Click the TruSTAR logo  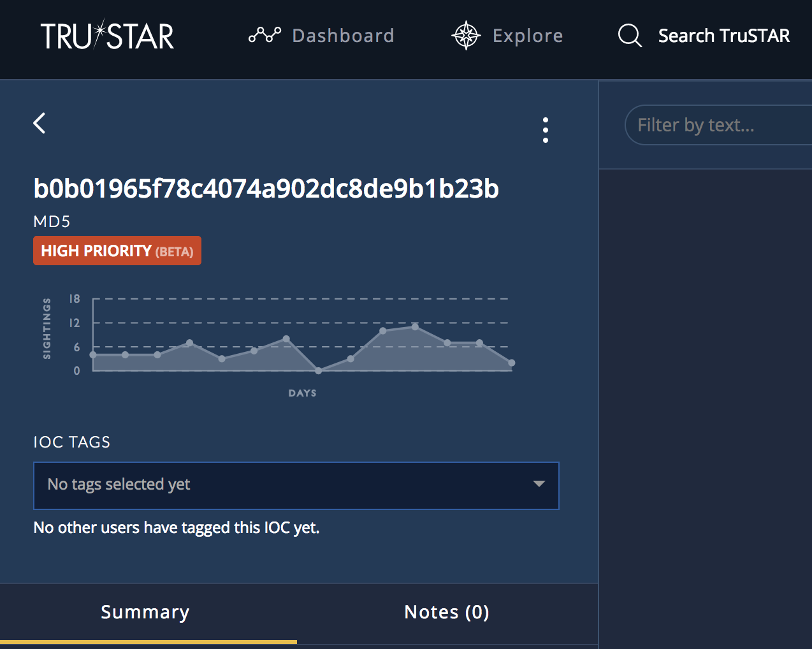click(x=107, y=36)
